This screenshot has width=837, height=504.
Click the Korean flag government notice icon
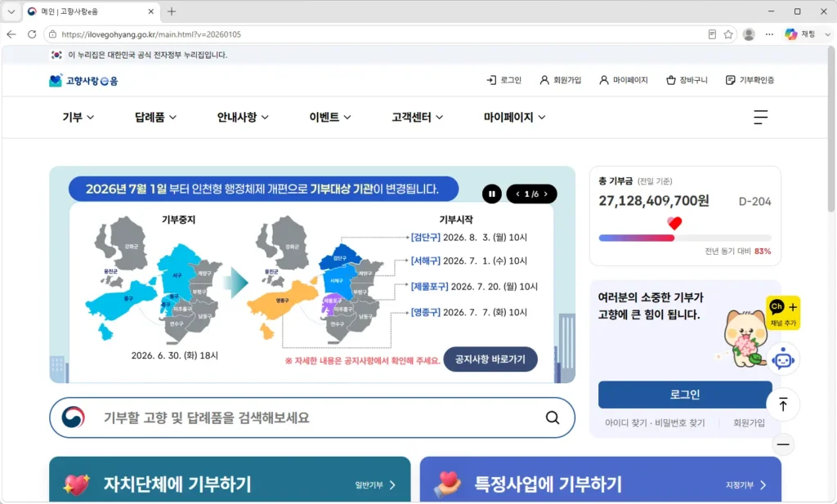click(56, 55)
